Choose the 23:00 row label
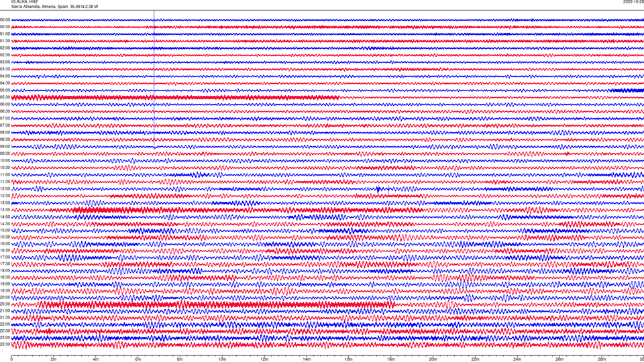 [x=5, y=338]
